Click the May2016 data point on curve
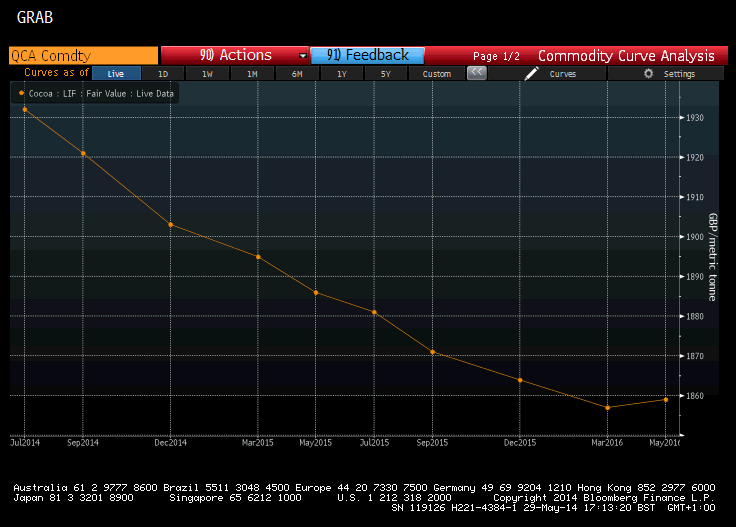The image size is (736, 527). pos(666,400)
